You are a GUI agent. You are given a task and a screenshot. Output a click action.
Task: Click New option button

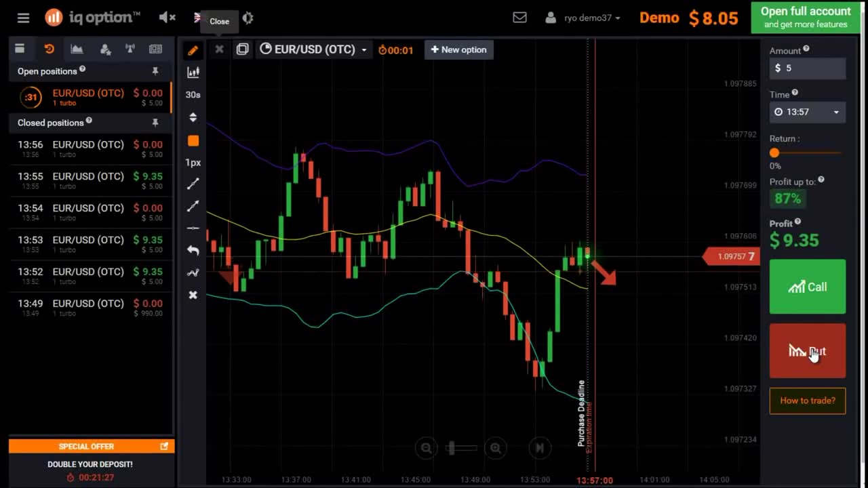pyautogui.click(x=459, y=49)
